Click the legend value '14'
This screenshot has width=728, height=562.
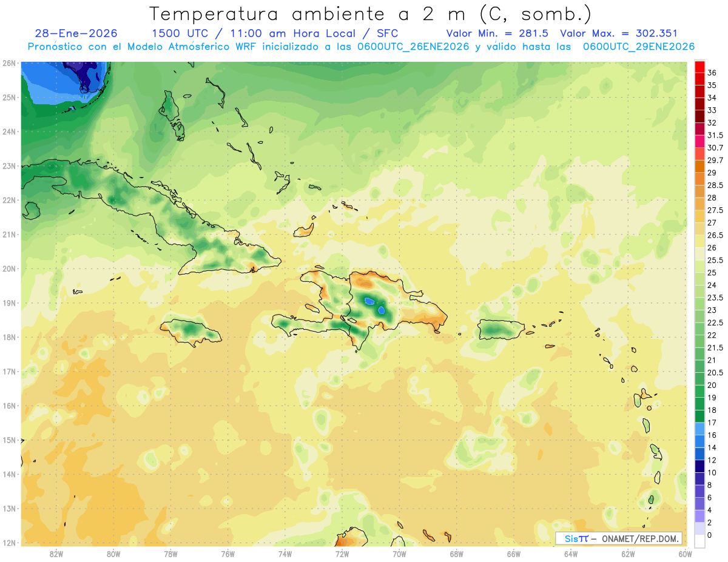pos(712,447)
